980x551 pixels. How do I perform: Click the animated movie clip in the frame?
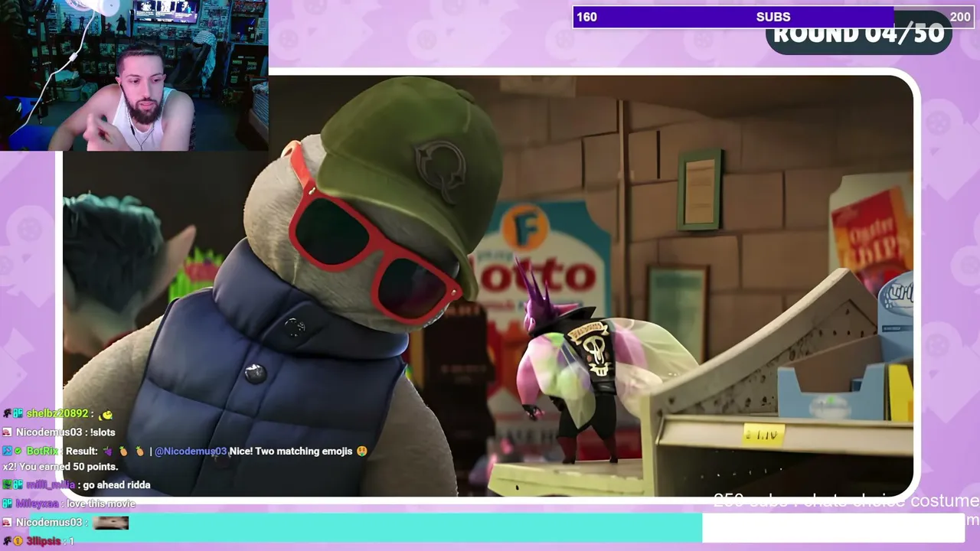[488, 285]
